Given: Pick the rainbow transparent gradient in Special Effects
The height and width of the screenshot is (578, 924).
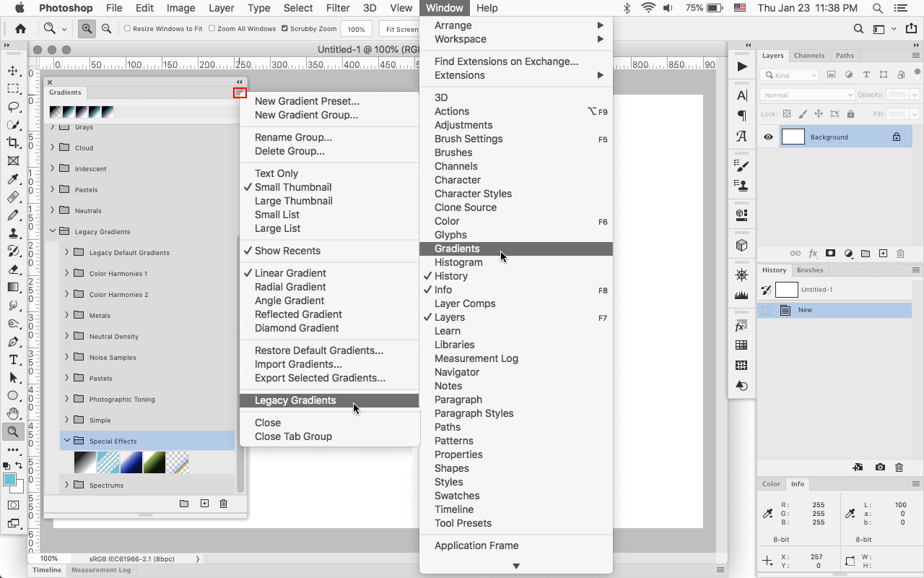Looking at the screenshot, I should point(178,462).
